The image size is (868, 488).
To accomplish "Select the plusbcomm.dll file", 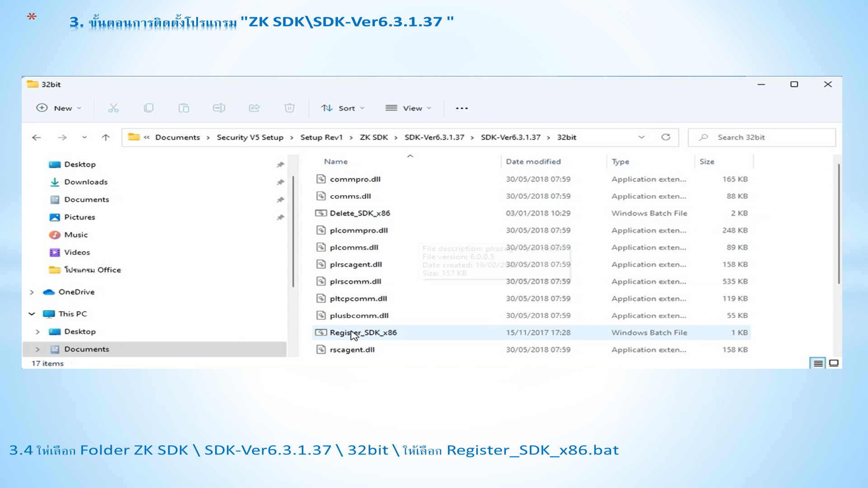I will 359,316.
